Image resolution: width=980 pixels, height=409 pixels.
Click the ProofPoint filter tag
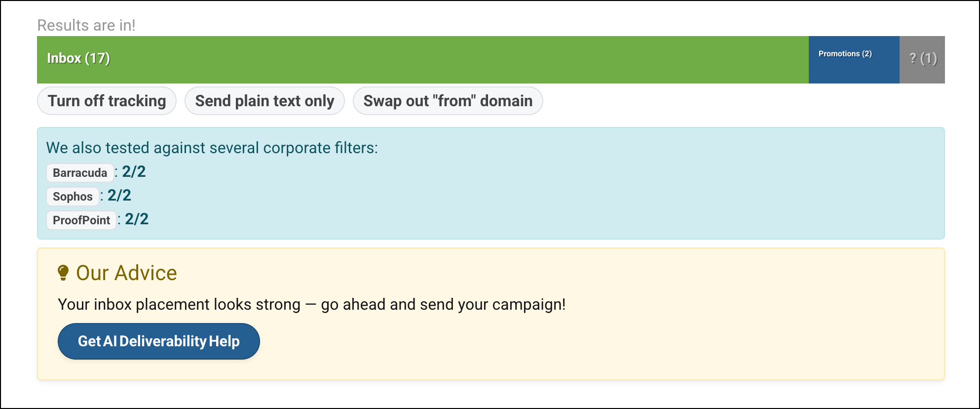click(x=81, y=220)
